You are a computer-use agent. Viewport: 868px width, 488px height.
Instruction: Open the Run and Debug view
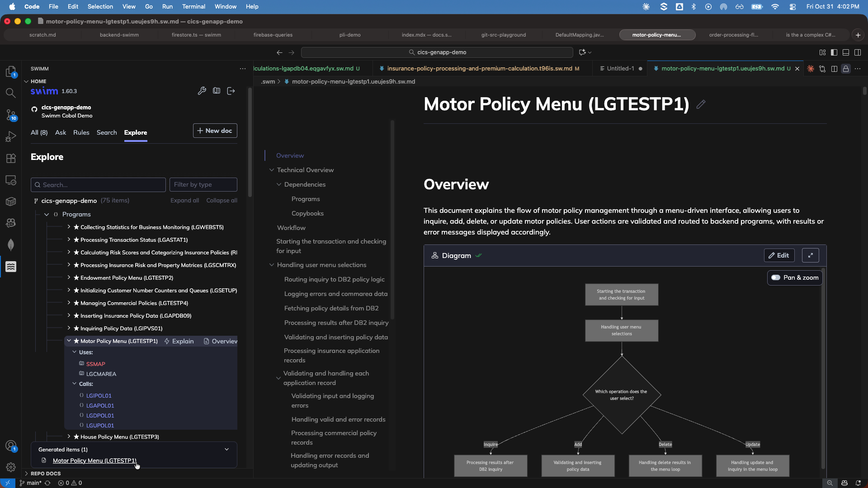coord(11,136)
